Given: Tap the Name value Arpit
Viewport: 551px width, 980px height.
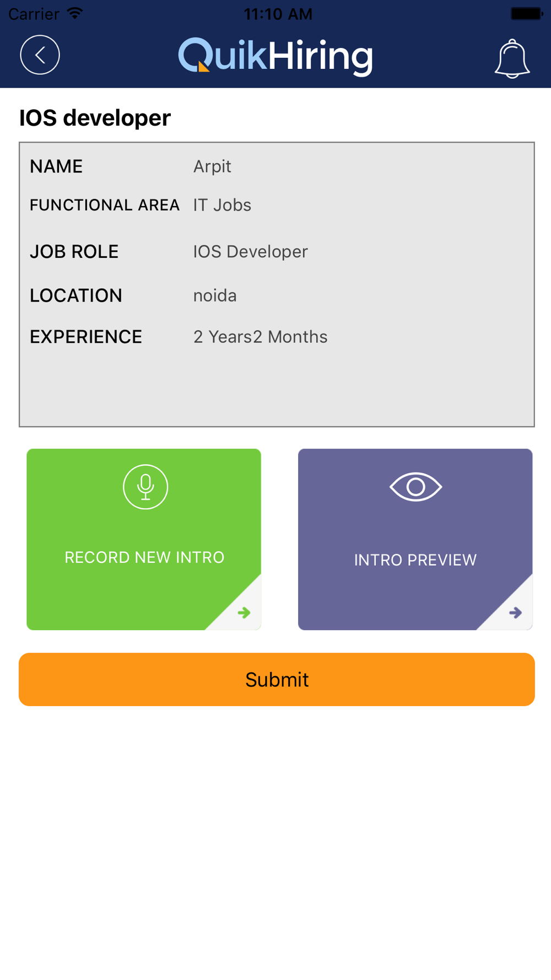Looking at the screenshot, I should click(x=212, y=166).
